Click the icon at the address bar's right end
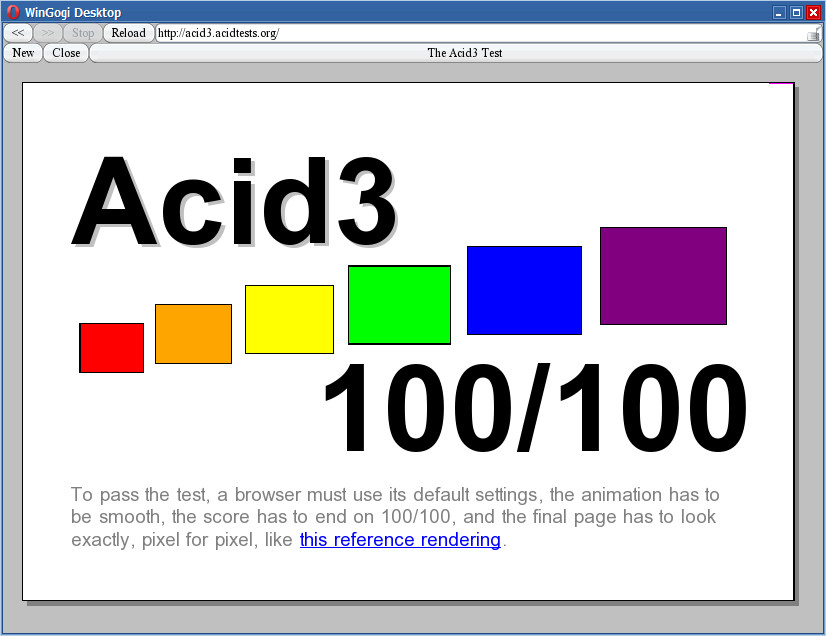 pyautogui.click(x=813, y=34)
